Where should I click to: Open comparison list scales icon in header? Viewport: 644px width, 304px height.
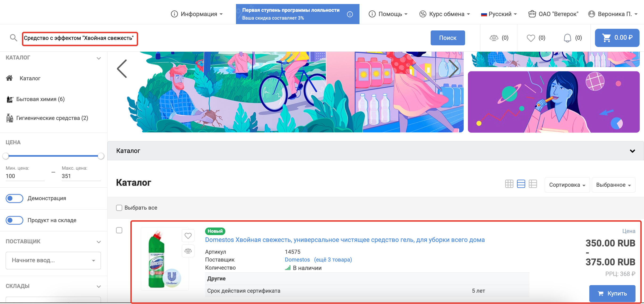494,38
